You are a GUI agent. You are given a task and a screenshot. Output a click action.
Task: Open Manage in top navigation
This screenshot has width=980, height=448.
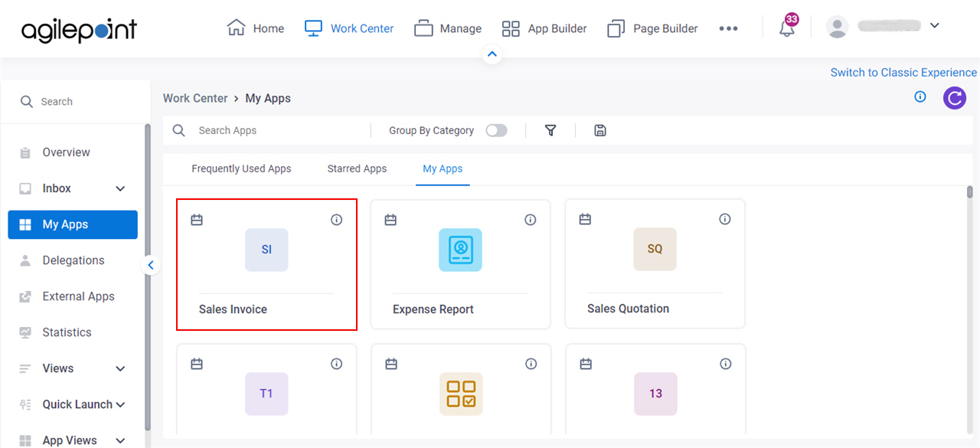448,28
